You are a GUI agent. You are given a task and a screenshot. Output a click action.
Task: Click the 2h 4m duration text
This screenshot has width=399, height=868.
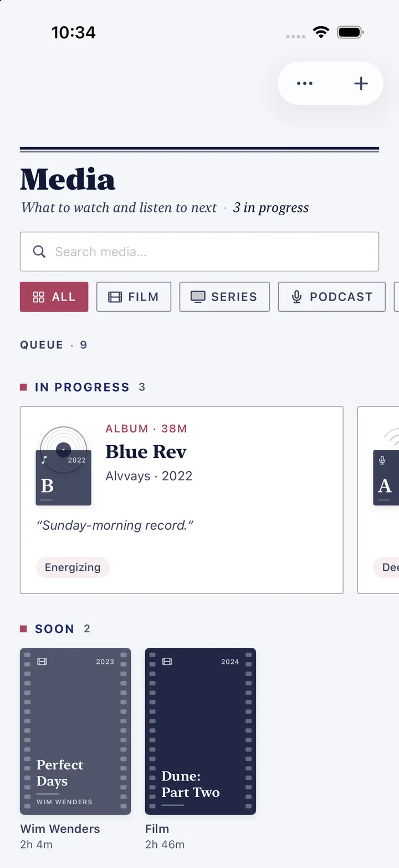(x=37, y=845)
